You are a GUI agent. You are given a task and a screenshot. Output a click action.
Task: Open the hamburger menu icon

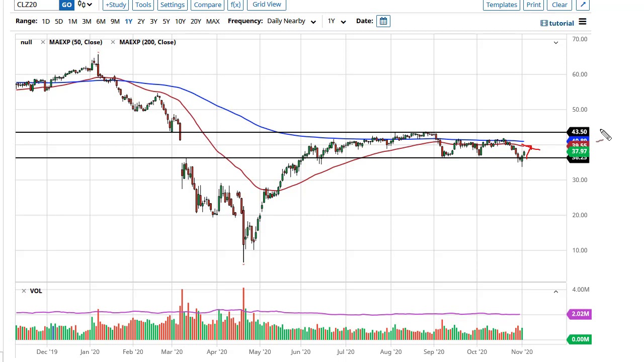click(x=582, y=22)
